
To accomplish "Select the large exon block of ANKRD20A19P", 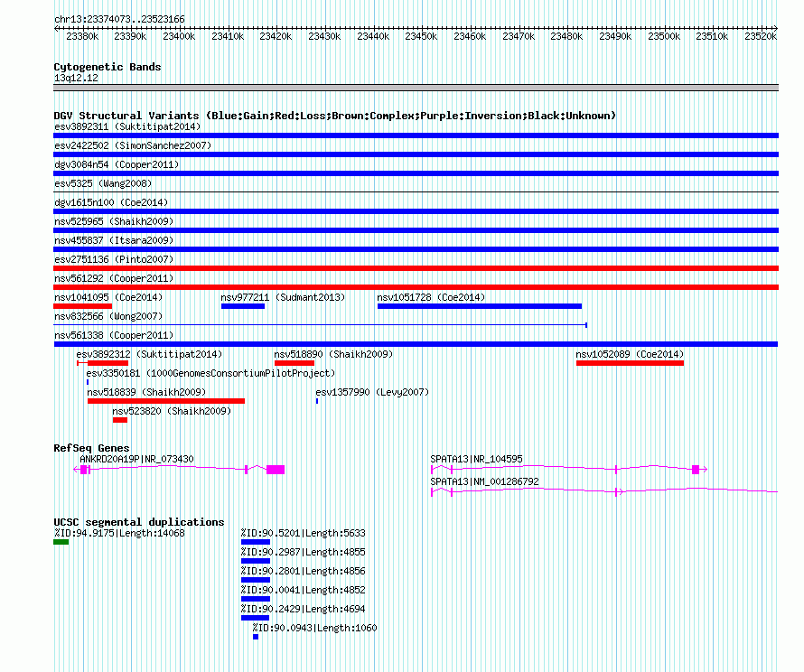I will click(x=276, y=470).
